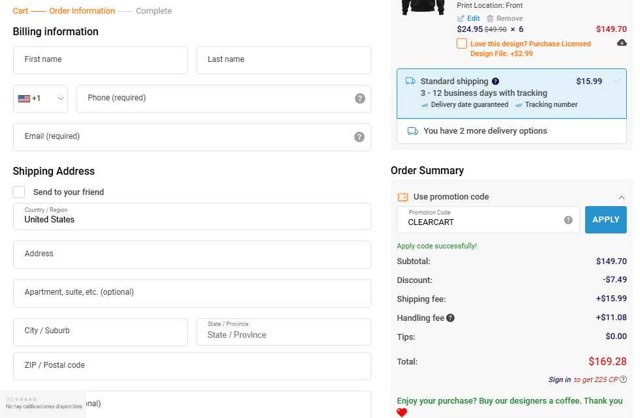640x418 pixels.
Task: Click the Last name field
Action: pos(284,60)
